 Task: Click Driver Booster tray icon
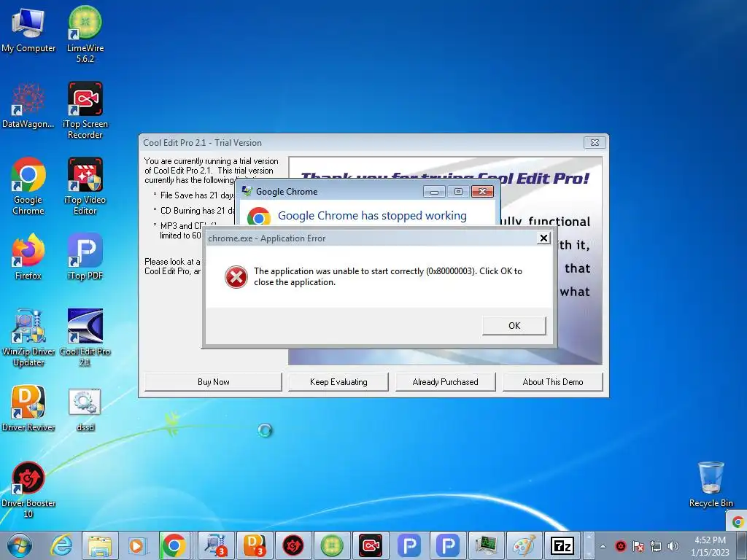(620, 547)
